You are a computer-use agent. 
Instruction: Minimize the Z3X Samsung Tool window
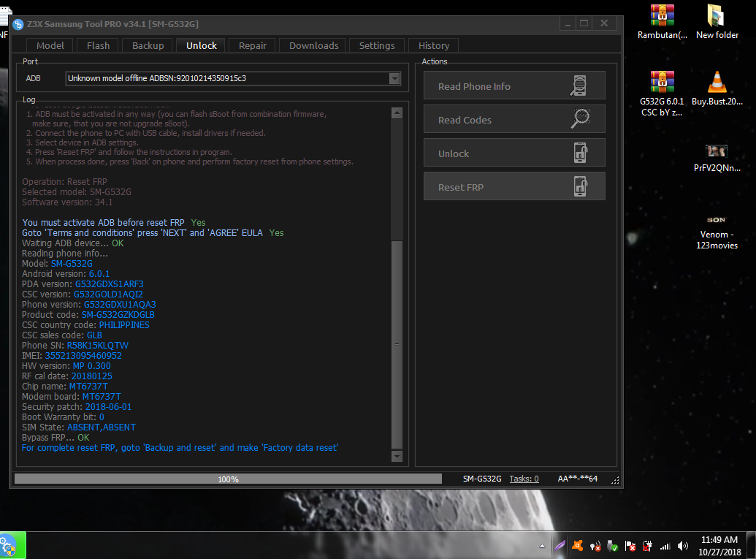(x=568, y=23)
